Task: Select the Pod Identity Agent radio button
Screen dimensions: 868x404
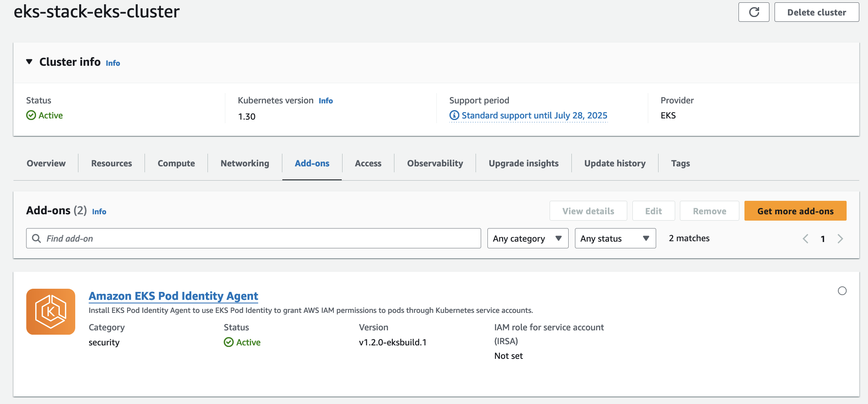Action: coord(842,291)
